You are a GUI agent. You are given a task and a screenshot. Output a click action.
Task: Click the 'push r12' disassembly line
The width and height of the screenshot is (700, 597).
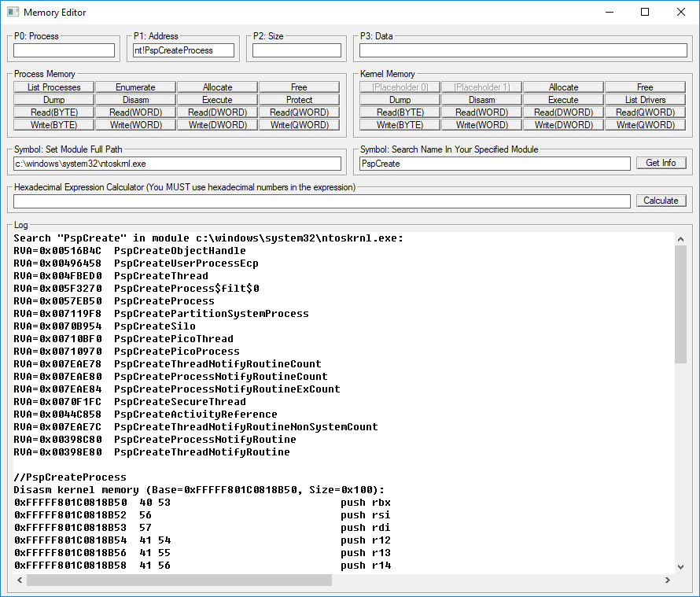[x=202, y=540]
